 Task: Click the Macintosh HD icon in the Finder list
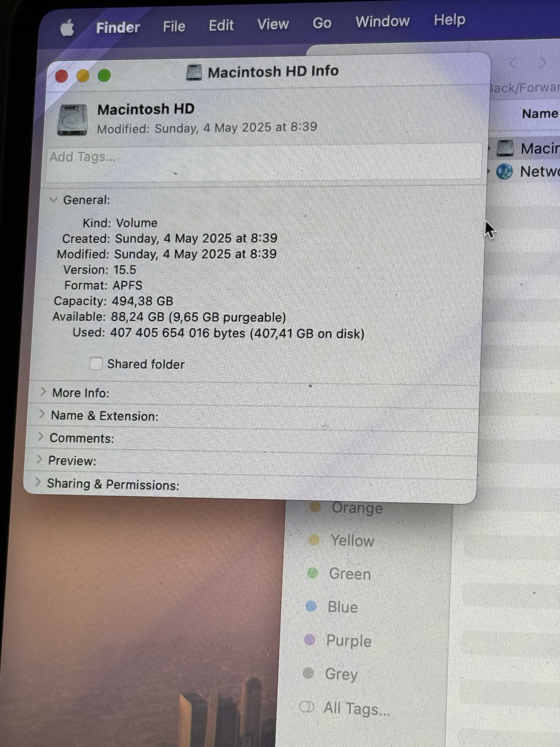505,148
